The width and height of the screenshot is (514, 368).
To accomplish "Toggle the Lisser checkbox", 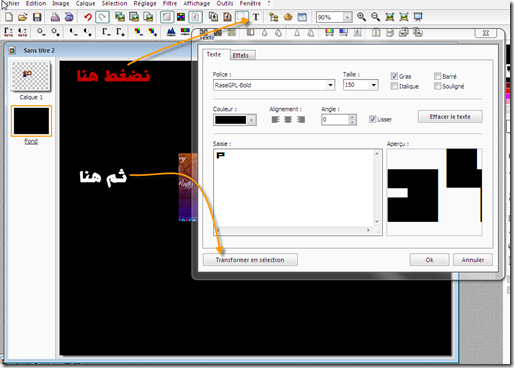I will click(x=373, y=119).
